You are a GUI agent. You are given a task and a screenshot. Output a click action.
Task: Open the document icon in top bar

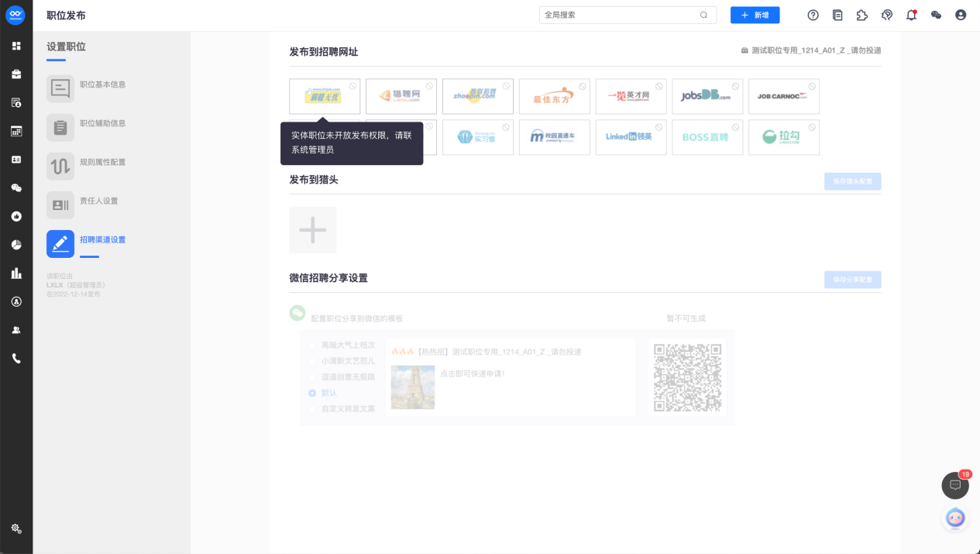point(837,15)
